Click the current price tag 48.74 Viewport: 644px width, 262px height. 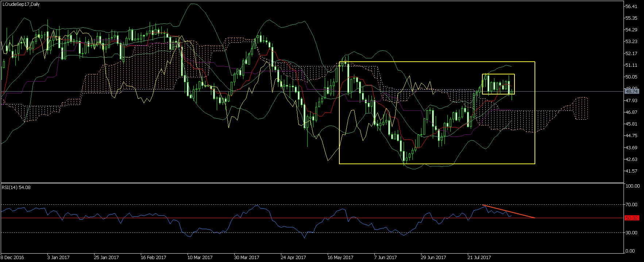pos(632,91)
